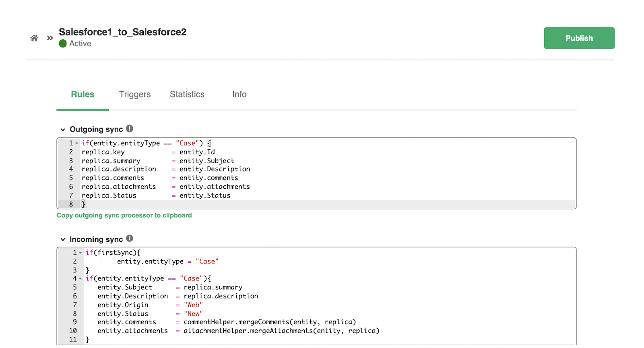Click replica.description in outgoing sync script
The height and width of the screenshot is (348, 644).
click(x=119, y=169)
